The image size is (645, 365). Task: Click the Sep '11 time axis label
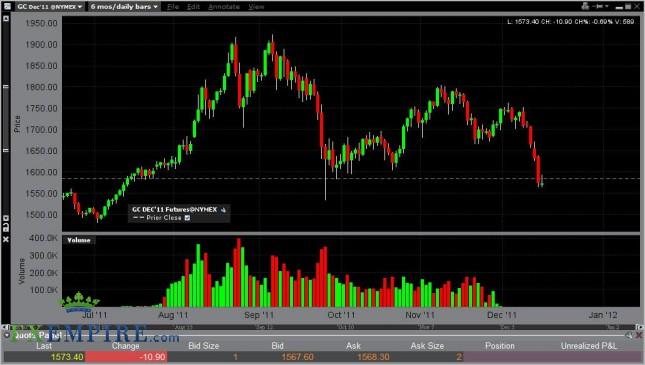259,315
